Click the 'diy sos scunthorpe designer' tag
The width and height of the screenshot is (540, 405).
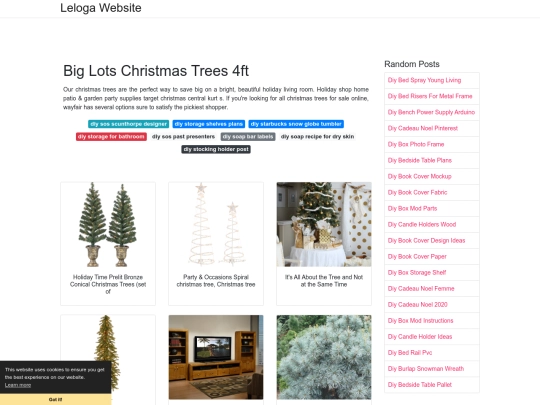tap(128, 124)
